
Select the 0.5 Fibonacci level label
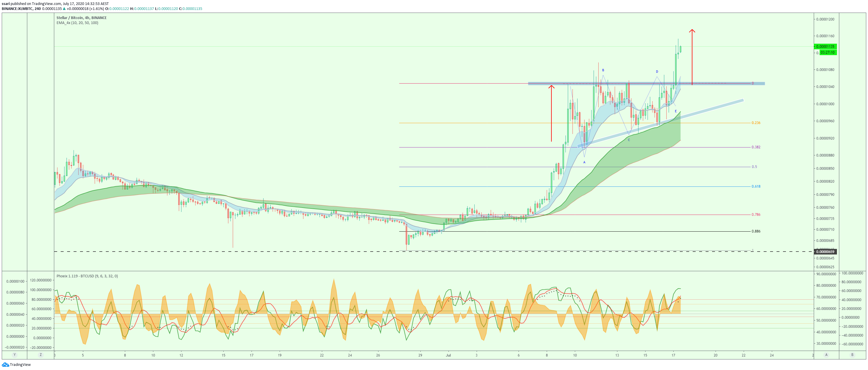pyautogui.click(x=754, y=167)
